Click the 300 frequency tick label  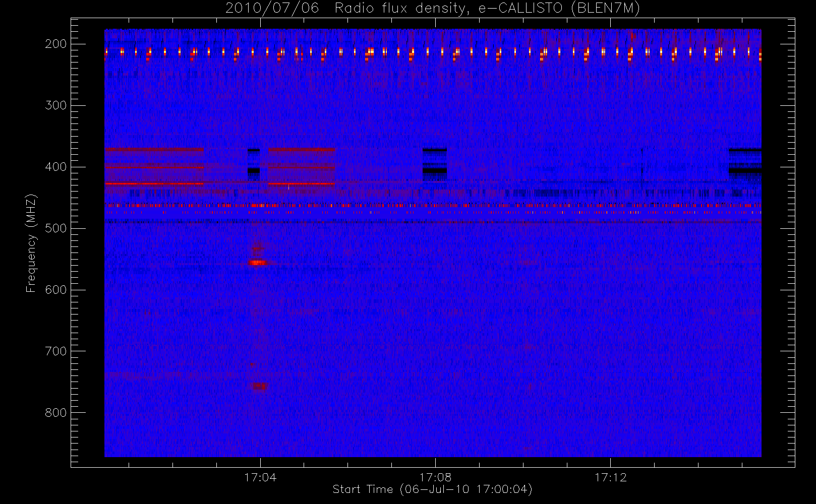point(56,105)
